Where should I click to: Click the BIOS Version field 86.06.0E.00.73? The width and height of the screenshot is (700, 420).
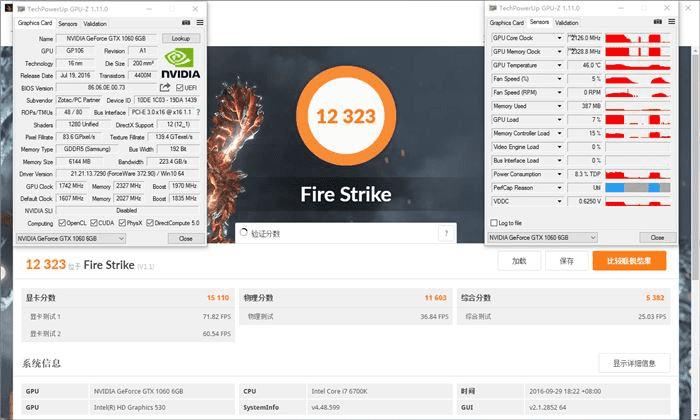(x=106, y=87)
